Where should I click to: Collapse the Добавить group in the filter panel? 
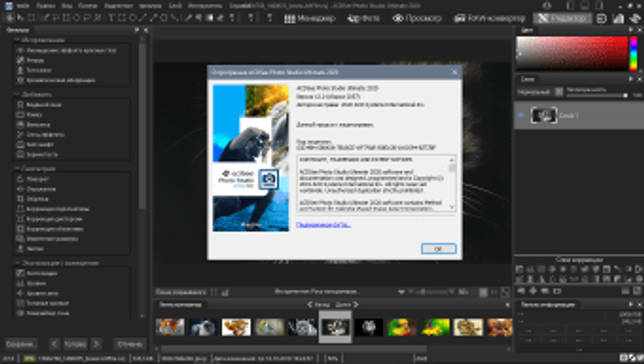point(17,94)
